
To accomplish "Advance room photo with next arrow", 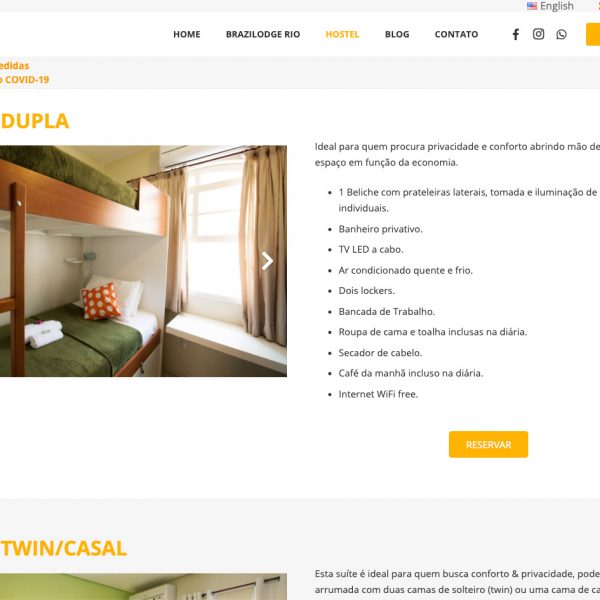I will [267, 261].
